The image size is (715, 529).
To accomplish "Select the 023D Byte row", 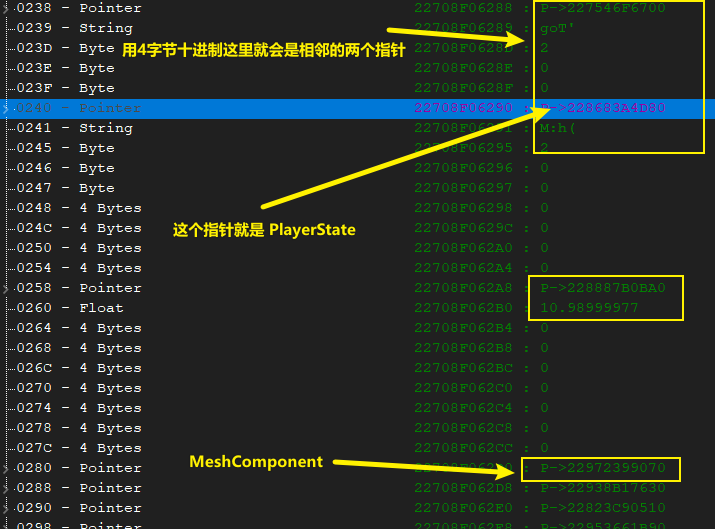I will click(65, 48).
